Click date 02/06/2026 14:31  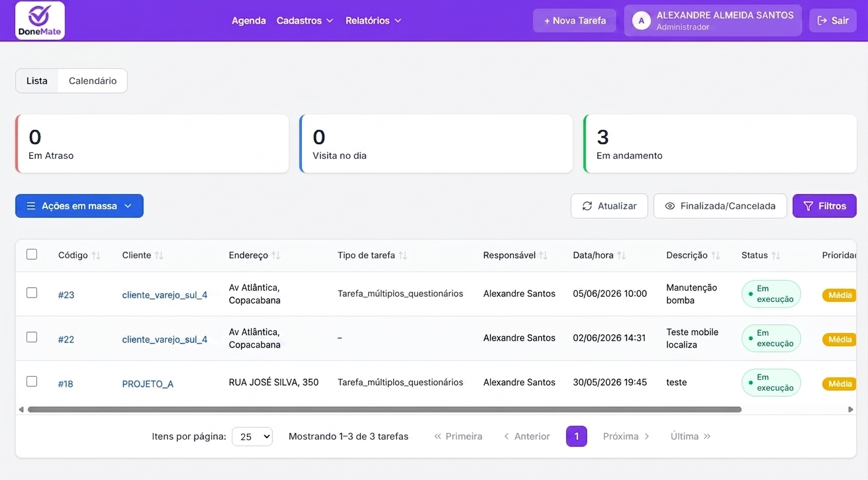(x=609, y=338)
